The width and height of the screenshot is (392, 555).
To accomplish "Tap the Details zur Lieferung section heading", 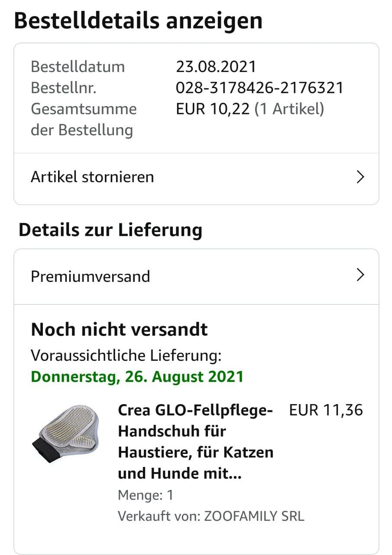I will point(110,230).
